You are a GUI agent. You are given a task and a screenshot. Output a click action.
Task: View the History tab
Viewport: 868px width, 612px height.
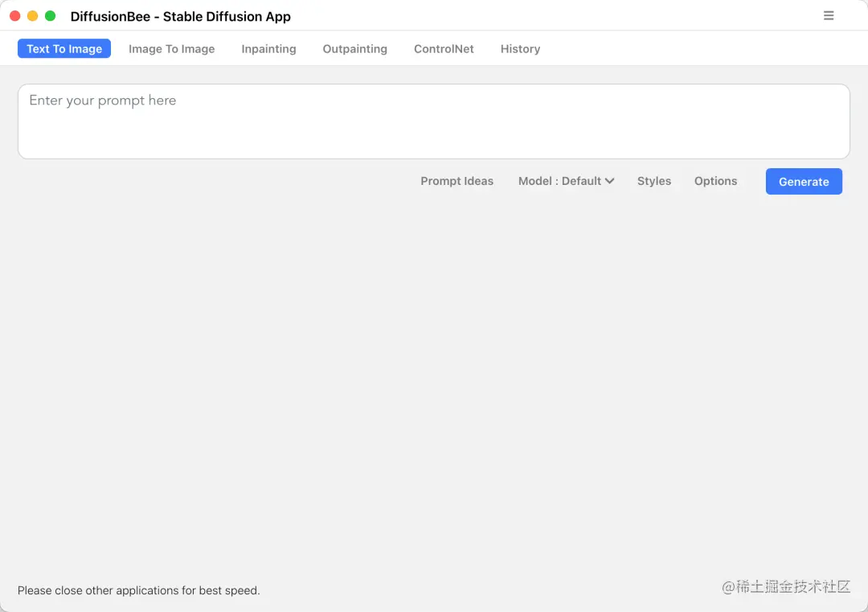520,49
